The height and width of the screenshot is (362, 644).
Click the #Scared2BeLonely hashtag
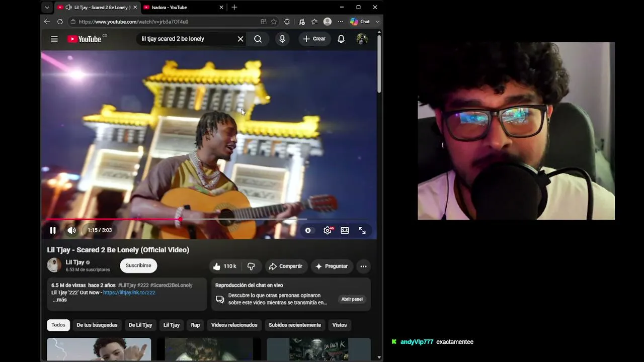pos(171,285)
